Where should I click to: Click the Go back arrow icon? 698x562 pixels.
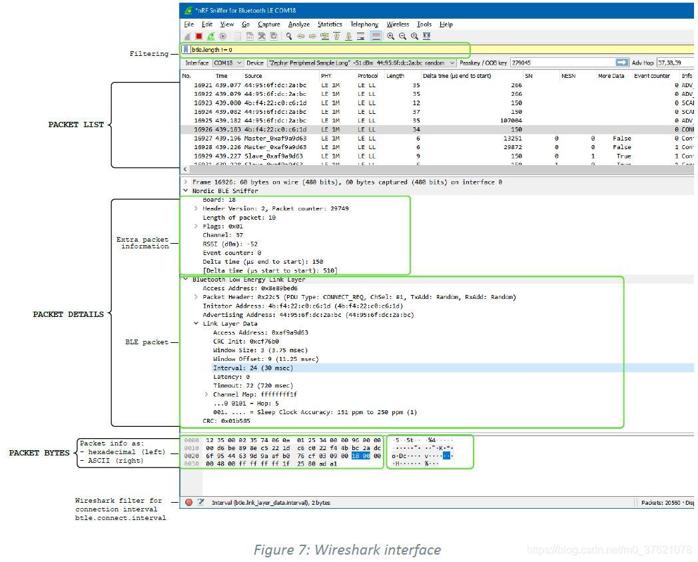tap(301, 37)
